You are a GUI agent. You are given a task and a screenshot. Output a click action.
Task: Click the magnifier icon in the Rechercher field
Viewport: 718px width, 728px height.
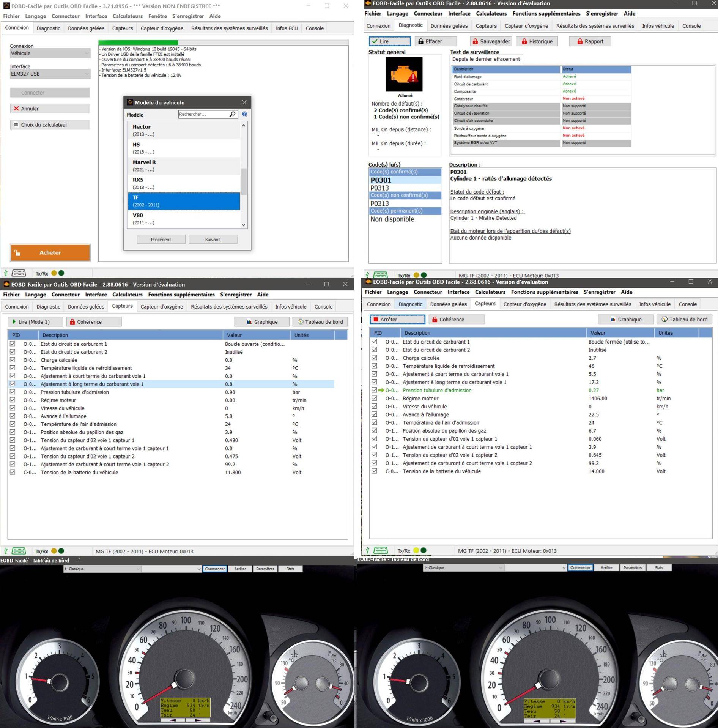[x=232, y=114]
